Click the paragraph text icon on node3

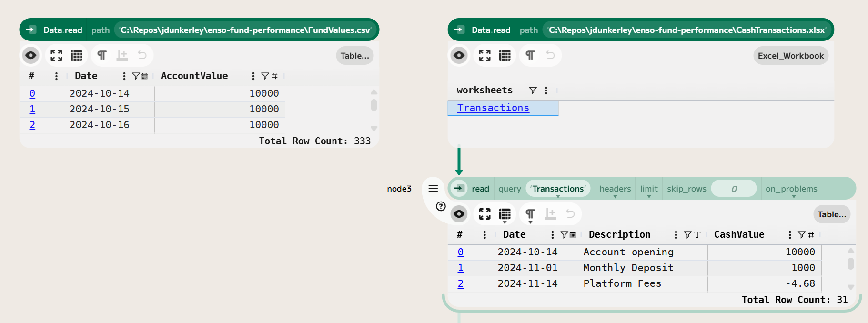[x=530, y=214]
